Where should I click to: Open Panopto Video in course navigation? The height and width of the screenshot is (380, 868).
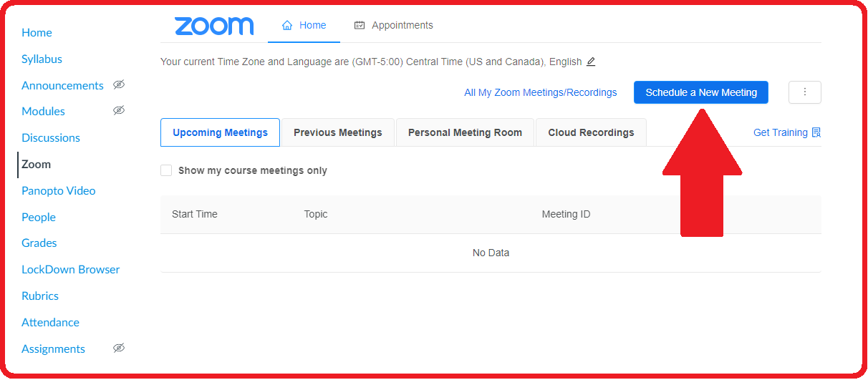point(59,190)
